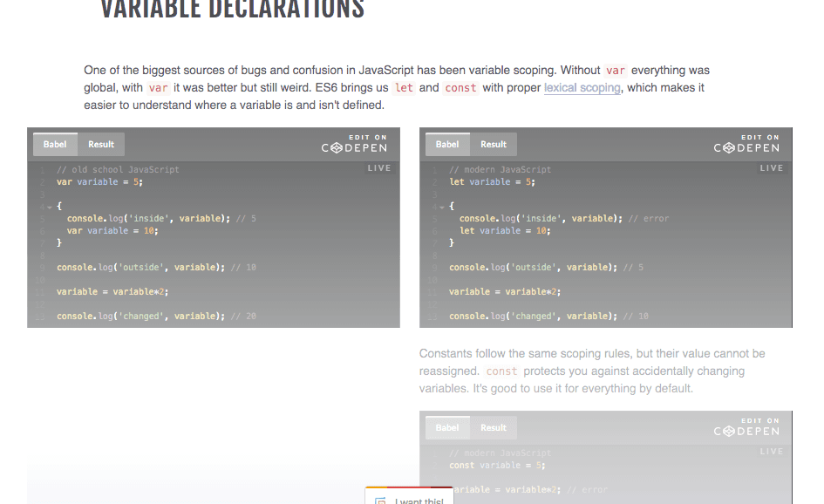Image resolution: width=824 pixels, height=504 pixels.
Task: Click 'const variable = 5;' code line
Action: pos(497,466)
